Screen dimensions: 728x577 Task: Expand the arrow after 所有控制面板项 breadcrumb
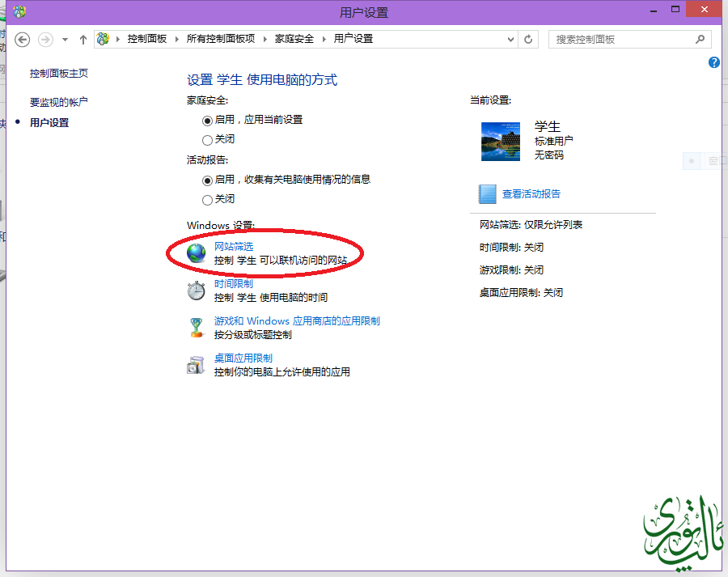pos(265,39)
